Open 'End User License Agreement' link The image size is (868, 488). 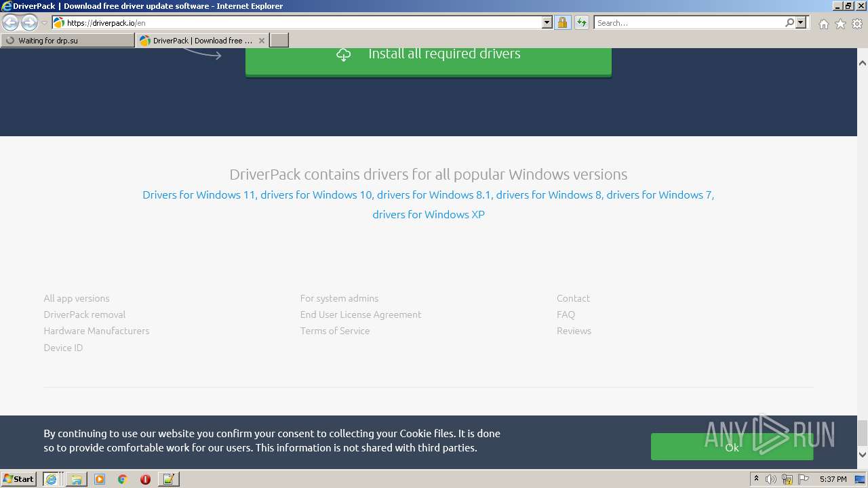(x=361, y=314)
